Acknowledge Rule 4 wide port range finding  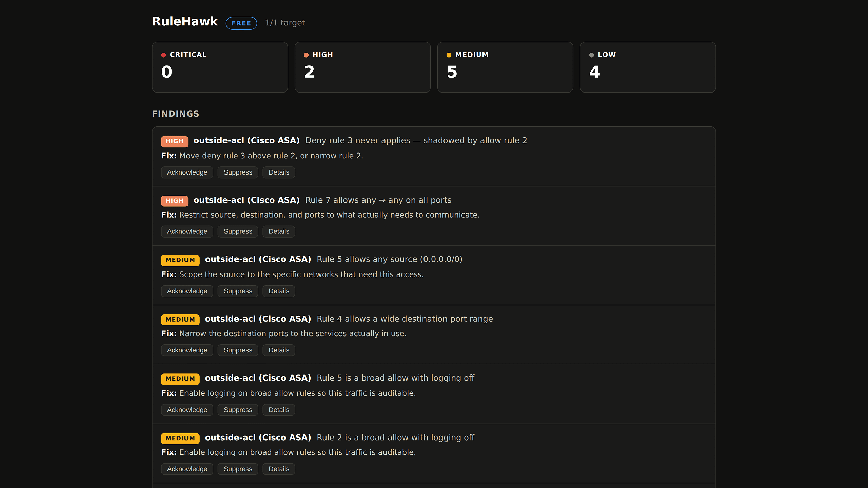pyautogui.click(x=187, y=350)
